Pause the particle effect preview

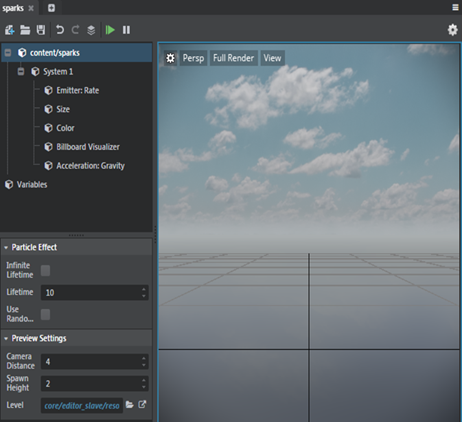pos(126,30)
